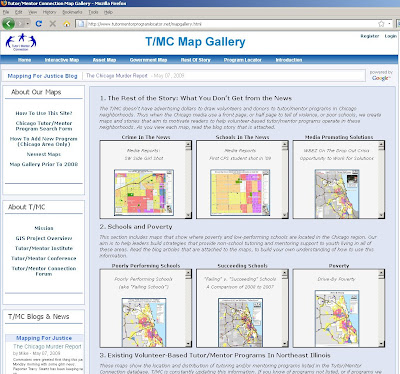Open GIS Project Overview link
The width and height of the screenshot is (400, 374).
(44, 238)
